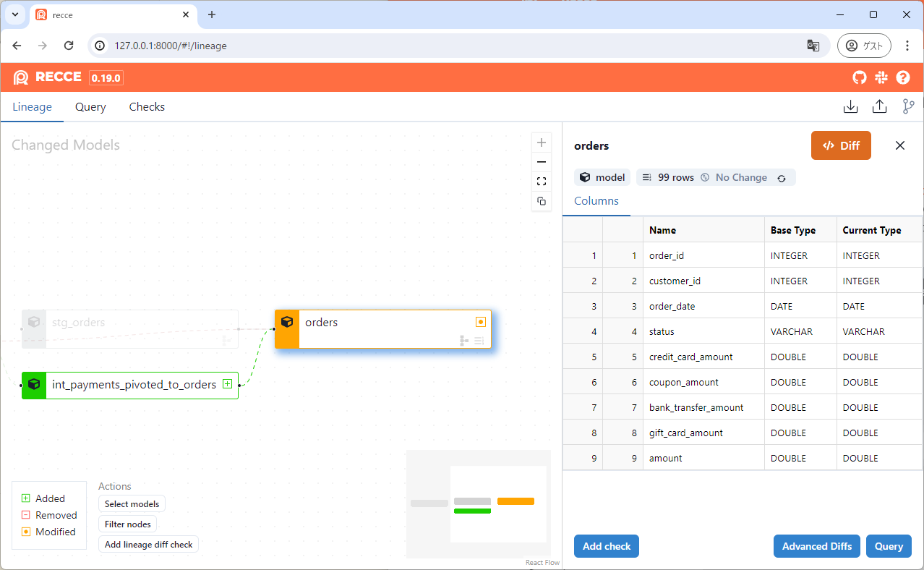Copy lineage graph image icon
Screen dimensions: 924x570
542,201
